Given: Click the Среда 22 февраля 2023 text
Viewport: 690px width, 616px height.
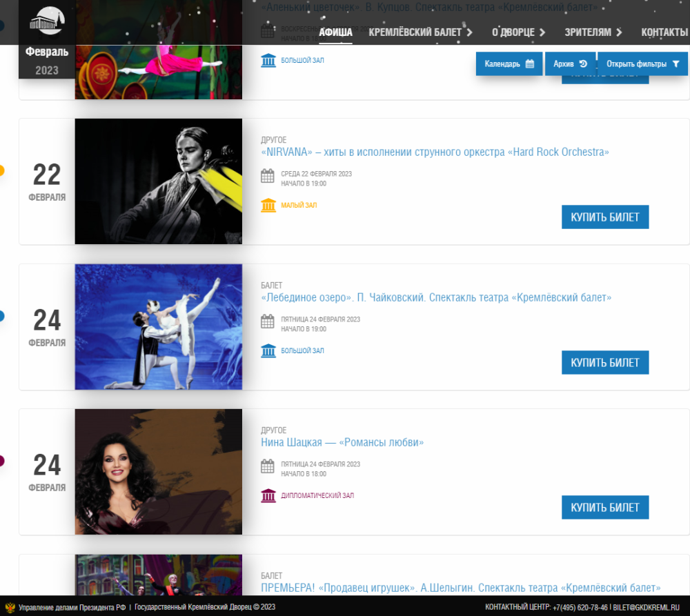Looking at the screenshot, I should 317,174.
